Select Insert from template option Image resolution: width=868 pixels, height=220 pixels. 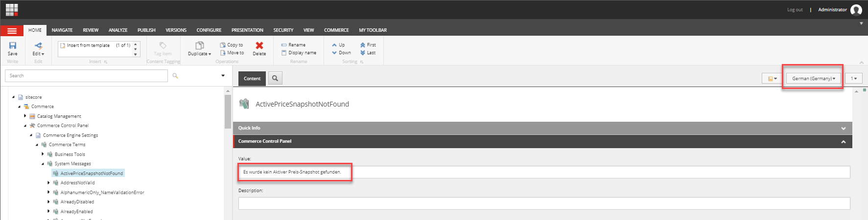88,45
